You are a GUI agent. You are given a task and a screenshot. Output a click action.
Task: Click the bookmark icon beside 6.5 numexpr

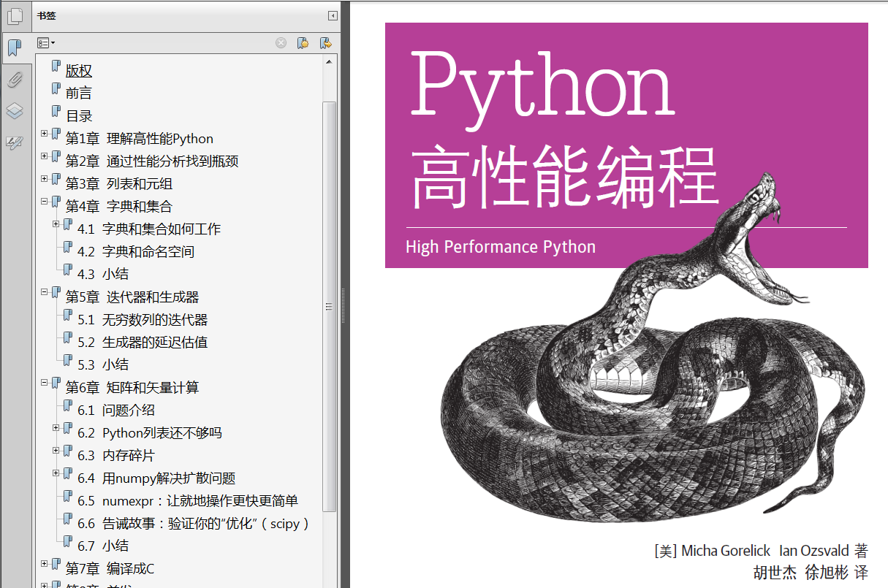(x=68, y=497)
